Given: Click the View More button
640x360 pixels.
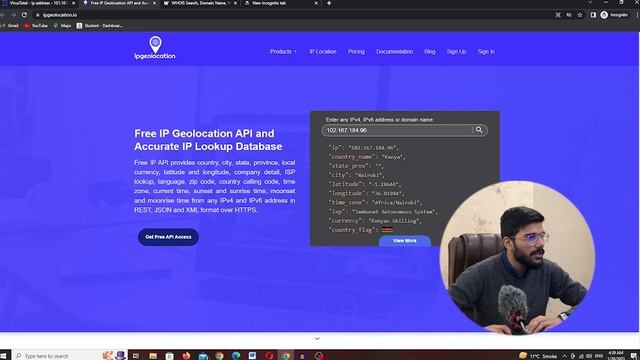Looking at the screenshot, I should click(x=404, y=241).
